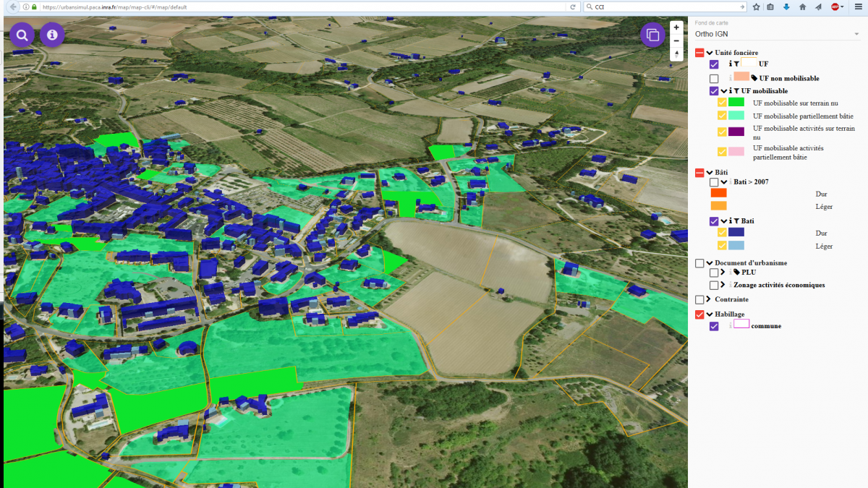868x488 pixels.
Task: Toggle the layers panel with purple layers button
Action: pos(652,35)
